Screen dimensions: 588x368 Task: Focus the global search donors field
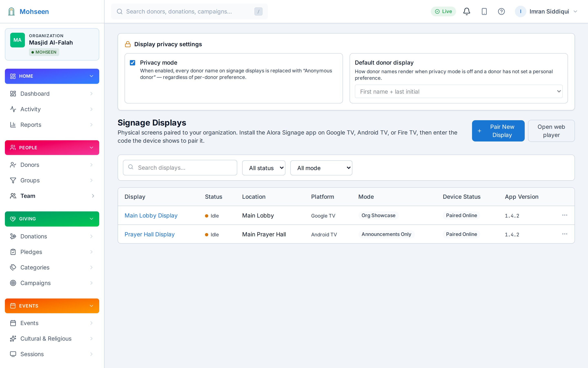pos(189,11)
